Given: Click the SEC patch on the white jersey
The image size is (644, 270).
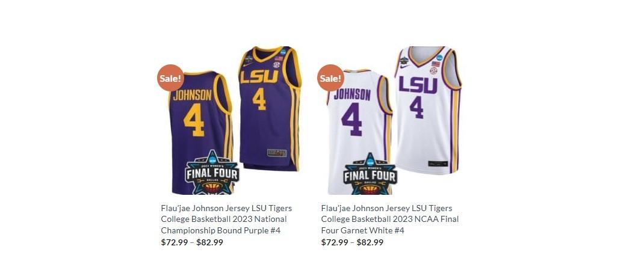Looking at the screenshot, I should pos(433,70).
